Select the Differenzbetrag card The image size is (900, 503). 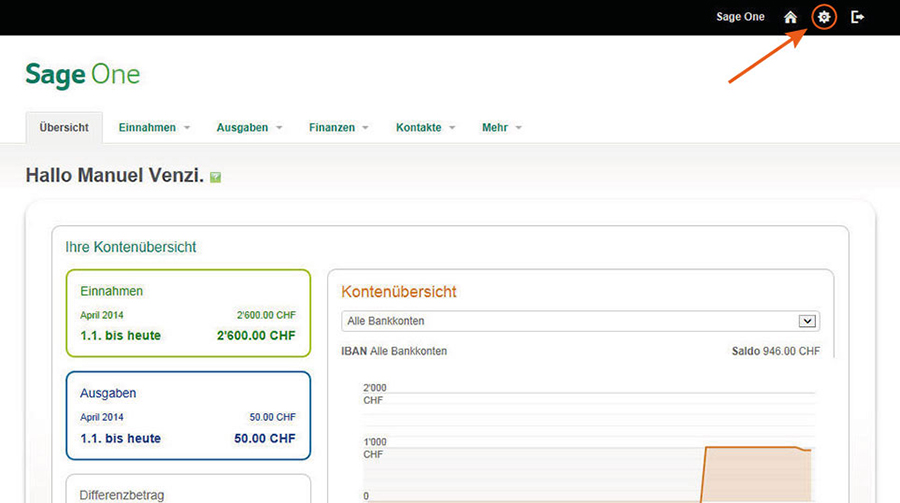coord(188,489)
